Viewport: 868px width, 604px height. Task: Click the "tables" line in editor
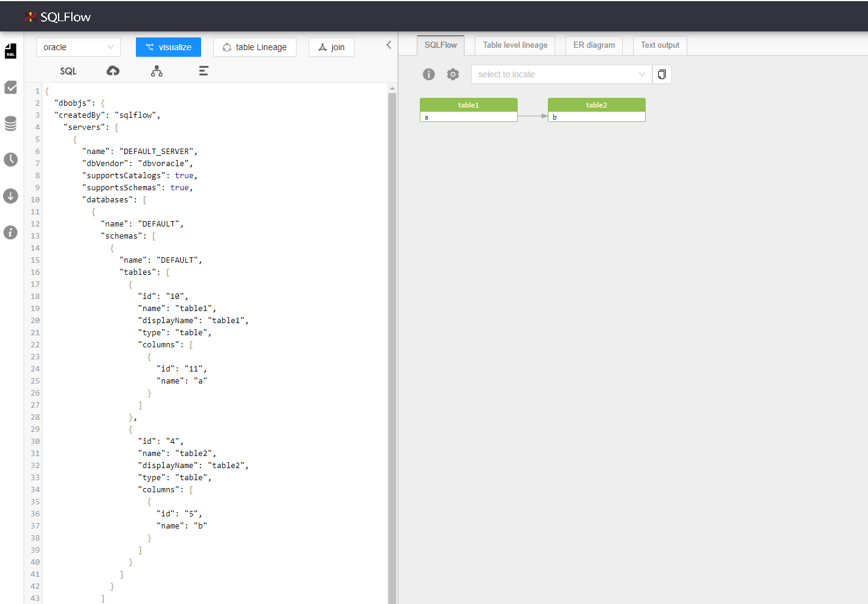pos(145,272)
